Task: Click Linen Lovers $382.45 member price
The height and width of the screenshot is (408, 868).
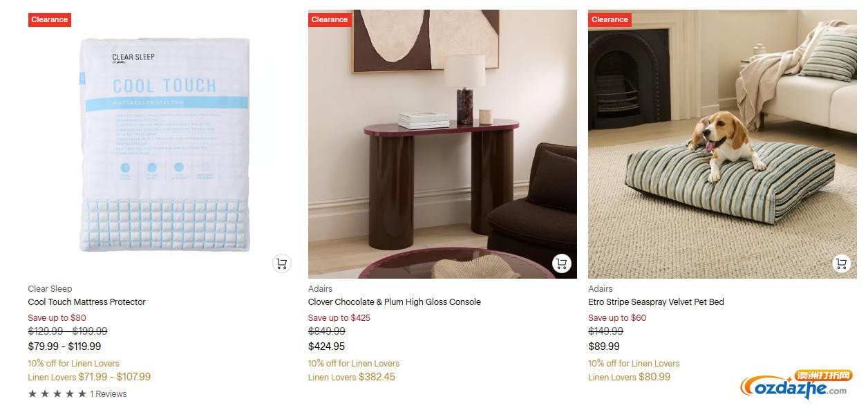Action: point(352,378)
